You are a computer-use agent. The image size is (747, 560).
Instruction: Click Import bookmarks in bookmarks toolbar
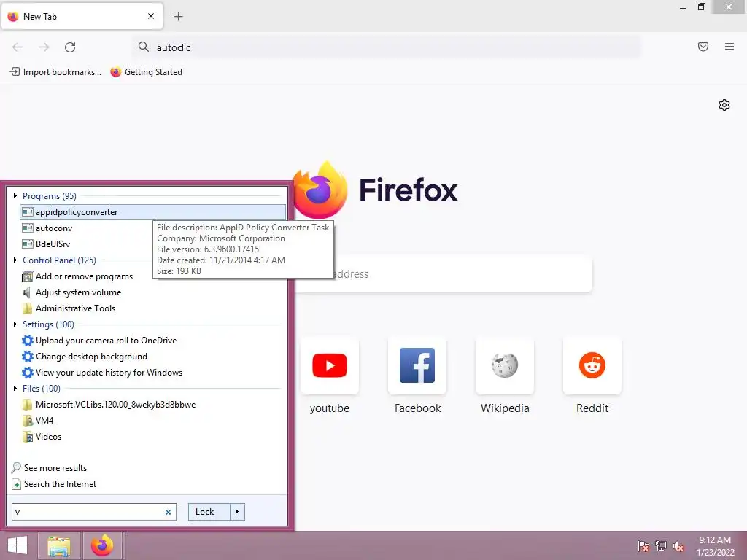coord(55,72)
